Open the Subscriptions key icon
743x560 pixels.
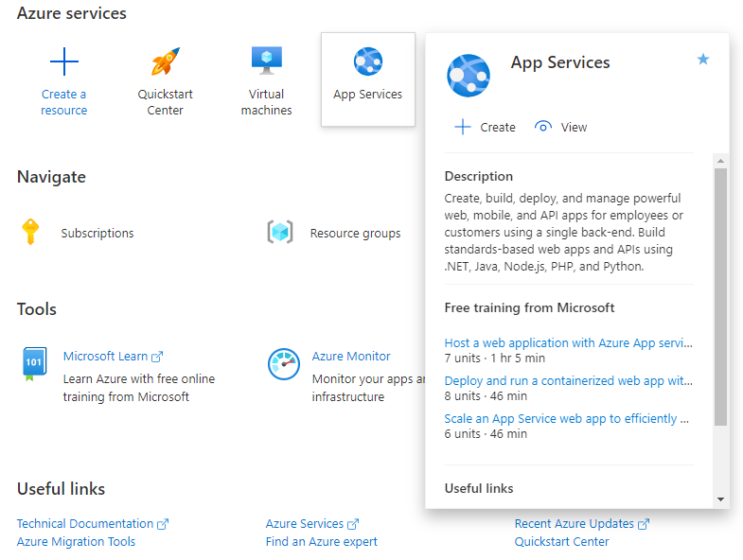pyautogui.click(x=30, y=232)
